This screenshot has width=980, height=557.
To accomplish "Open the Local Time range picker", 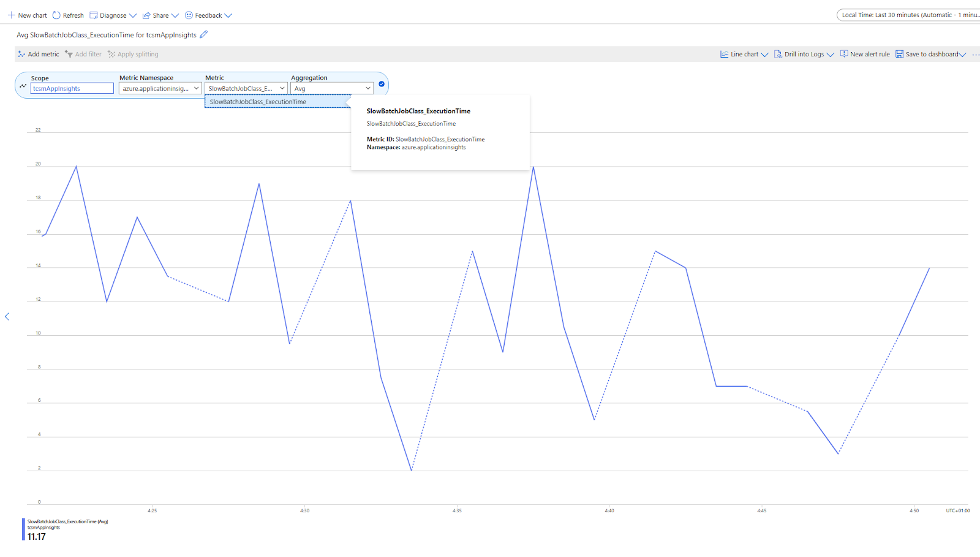I will (x=908, y=15).
